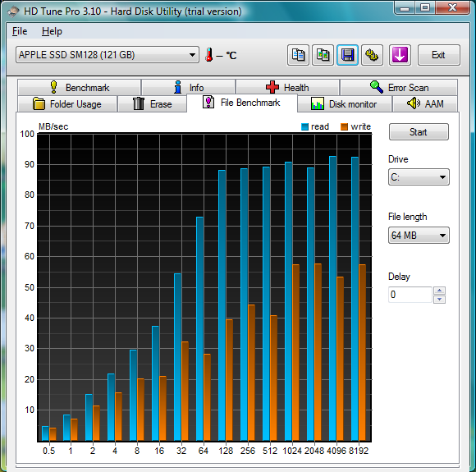Switch to the Benchmark tab
Viewport: 476px width, 472px height.
pos(80,88)
